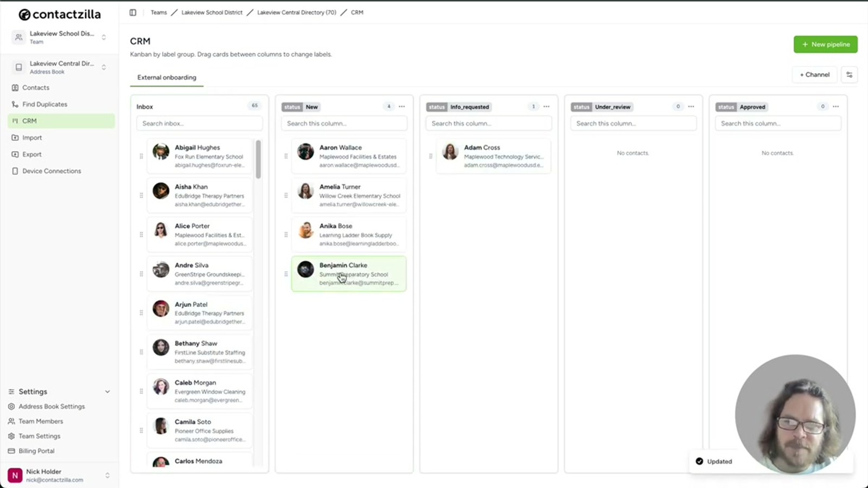Open Andre Silva contact card
The width and height of the screenshot is (868, 488).
point(200,274)
